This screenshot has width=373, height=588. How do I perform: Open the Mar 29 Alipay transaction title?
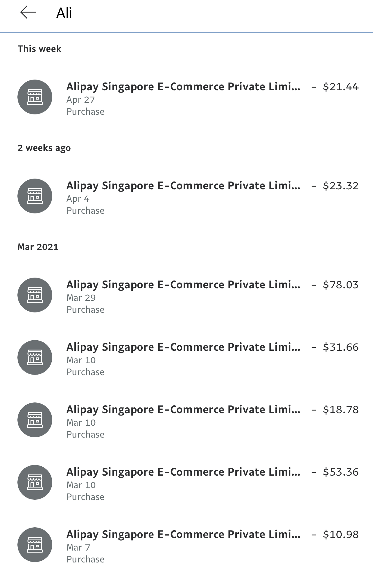[183, 285]
